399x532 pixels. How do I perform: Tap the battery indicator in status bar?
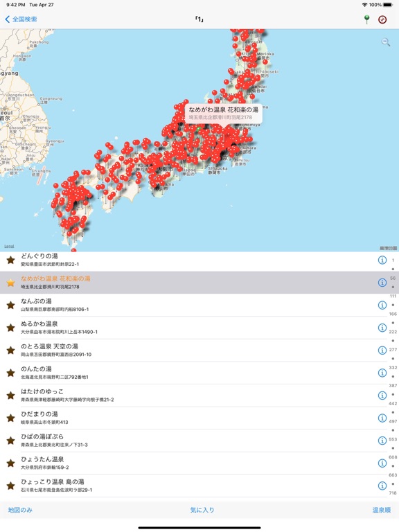[x=388, y=5]
